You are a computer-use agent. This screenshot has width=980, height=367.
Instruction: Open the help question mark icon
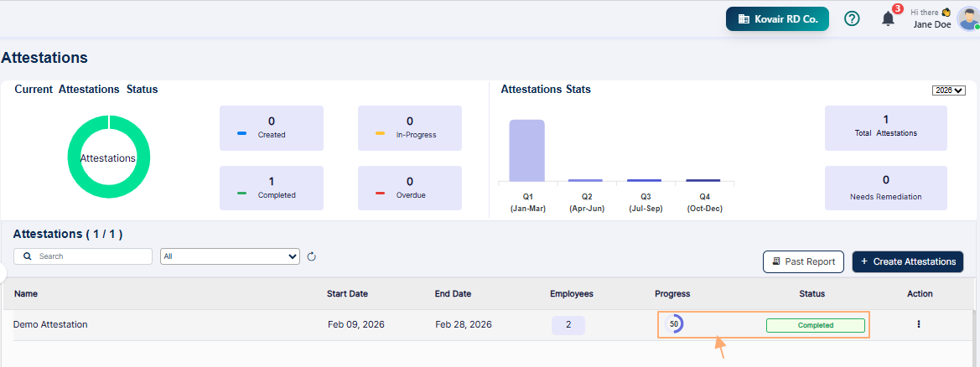[x=851, y=18]
